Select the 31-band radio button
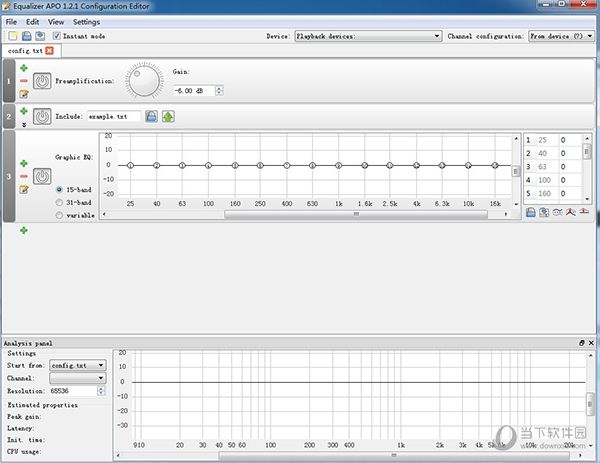This screenshot has width=600, height=463. coord(59,202)
